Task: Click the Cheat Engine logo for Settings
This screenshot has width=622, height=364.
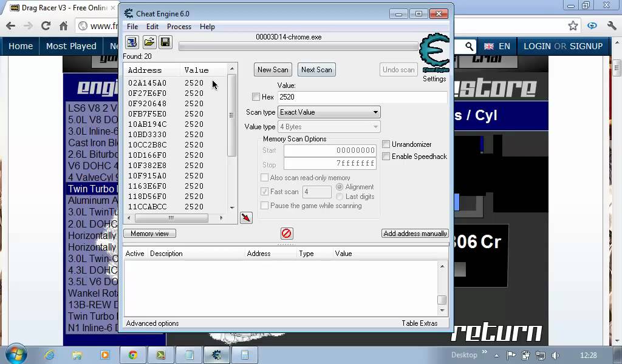Action: (435, 53)
